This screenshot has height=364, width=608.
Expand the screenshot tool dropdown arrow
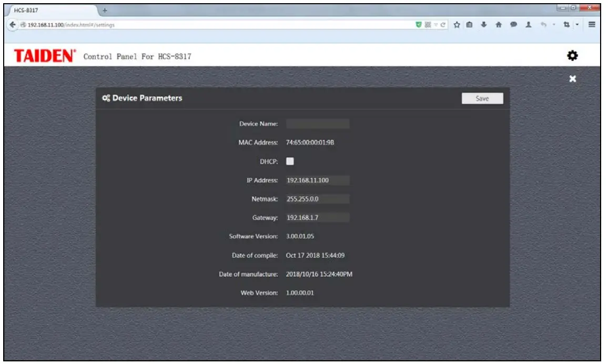click(577, 25)
